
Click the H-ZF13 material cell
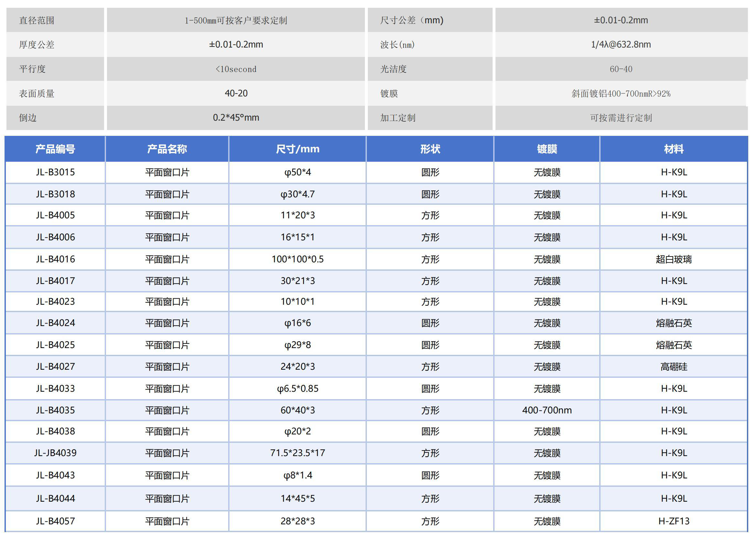point(674,521)
